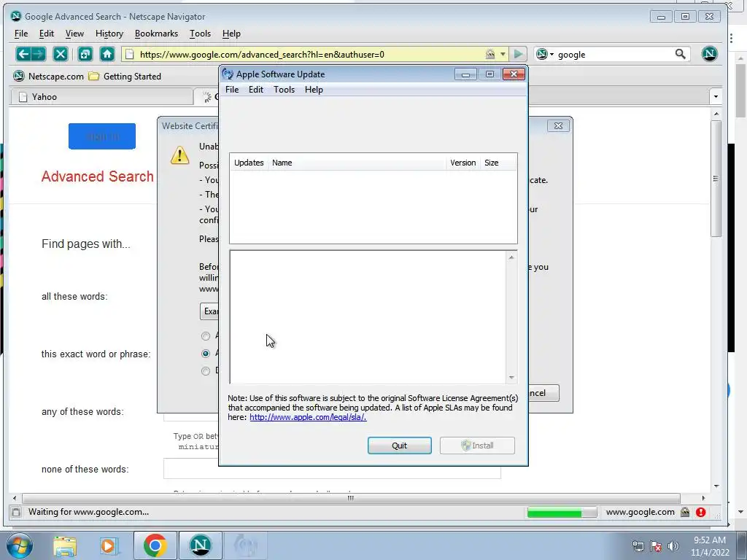Open the Netscape View menu

tap(74, 34)
